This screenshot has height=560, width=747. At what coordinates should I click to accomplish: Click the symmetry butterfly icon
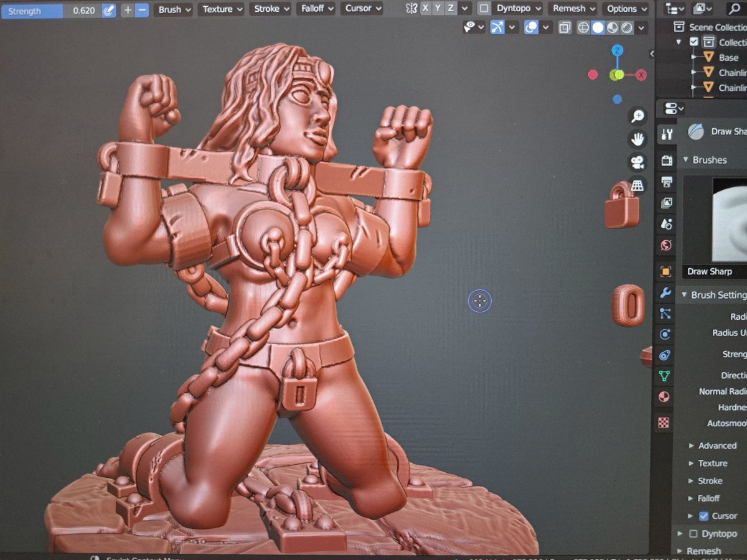point(410,9)
